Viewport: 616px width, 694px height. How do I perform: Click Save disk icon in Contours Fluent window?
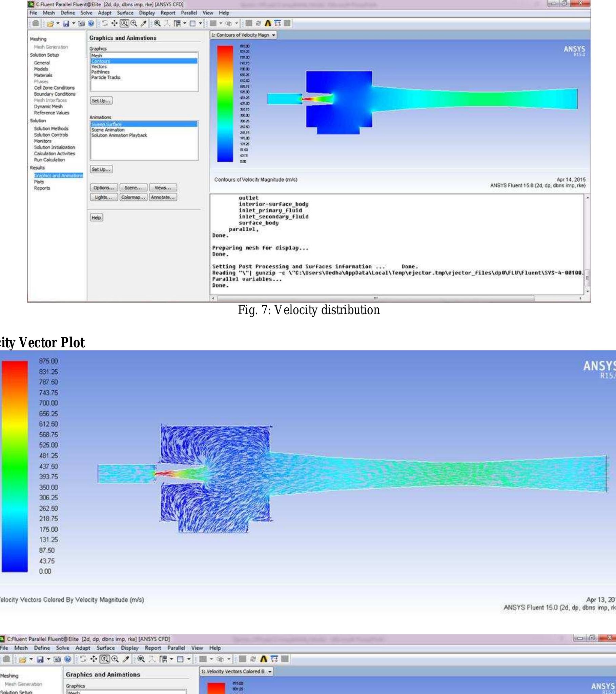[x=66, y=24]
